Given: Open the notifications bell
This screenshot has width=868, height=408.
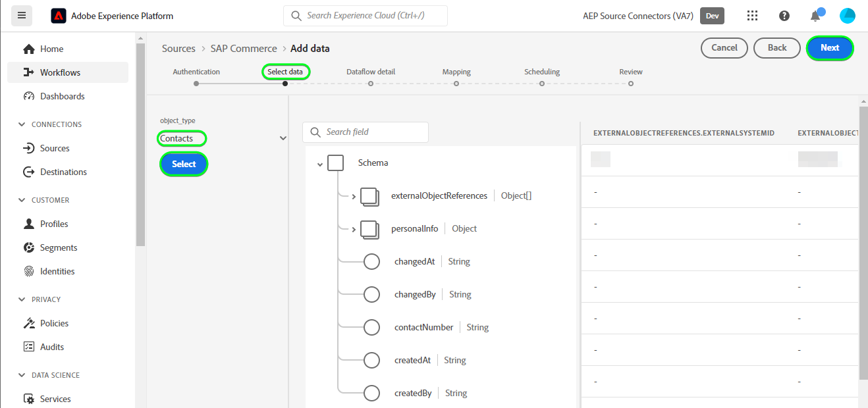Looking at the screenshot, I should point(815,16).
